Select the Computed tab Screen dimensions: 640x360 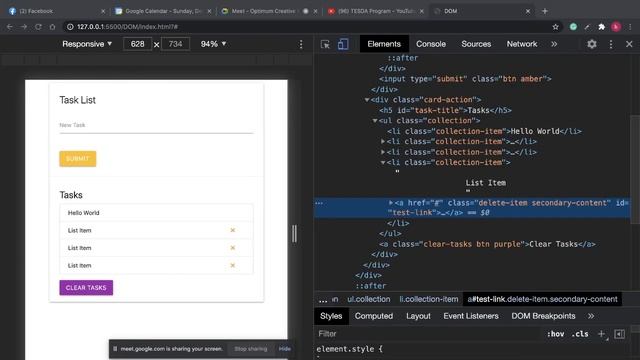click(x=373, y=316)
